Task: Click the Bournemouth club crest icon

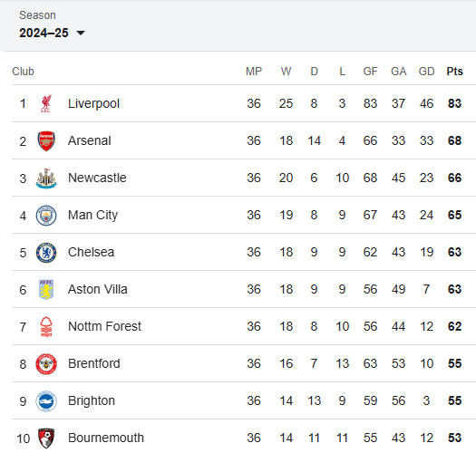Action: 46,439
